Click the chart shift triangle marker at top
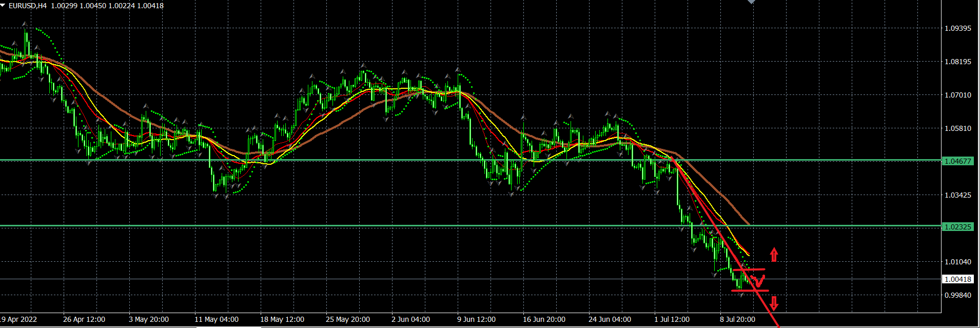Viewport: 980px width, 328px height. click(x=751, y=2)
